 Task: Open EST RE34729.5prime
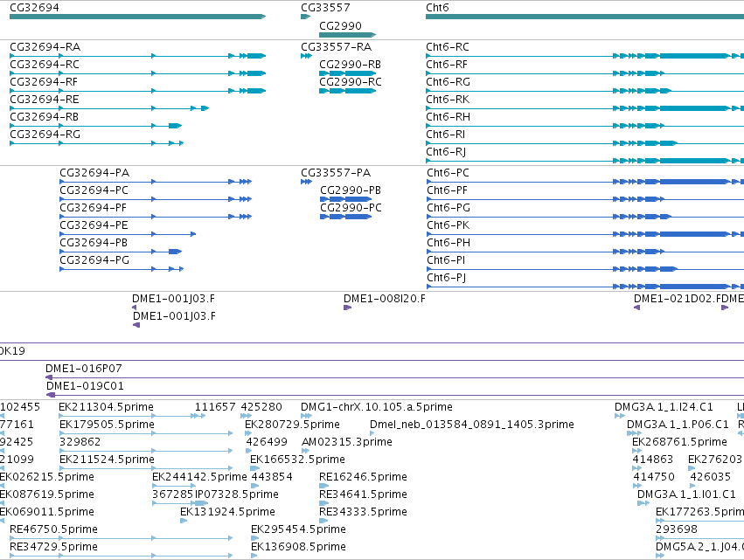coord(121,556)
